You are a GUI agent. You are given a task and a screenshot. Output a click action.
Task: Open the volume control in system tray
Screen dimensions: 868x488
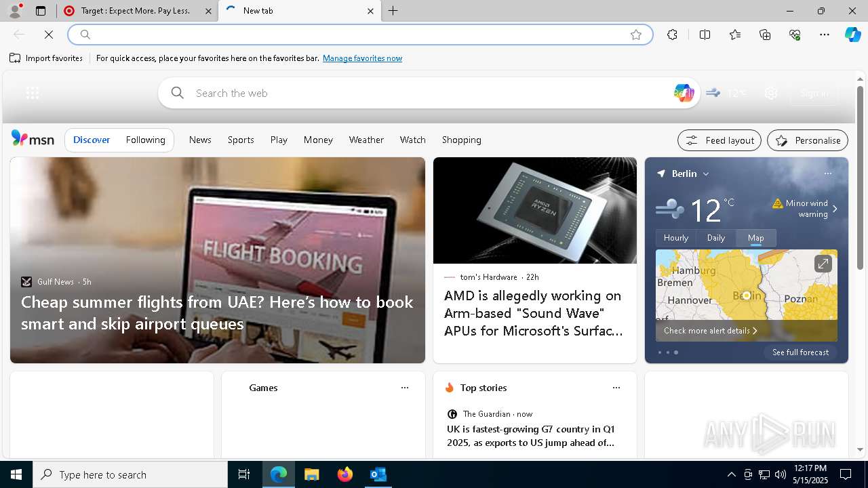(781, 474)
